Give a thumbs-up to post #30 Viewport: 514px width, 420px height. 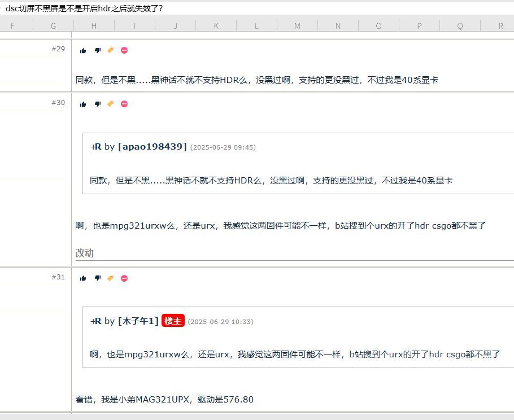pos(82,104)
